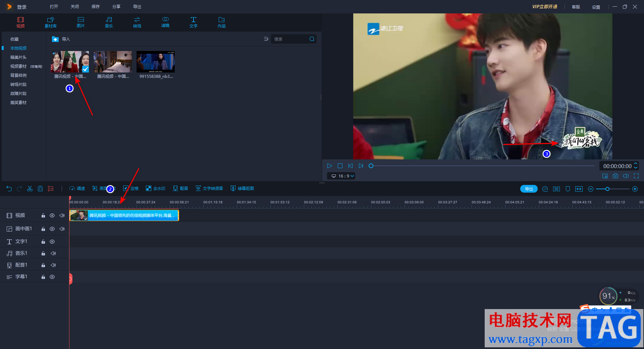
Task: Switch to the 图片 pictures tab
Action: tap(81, 22)
